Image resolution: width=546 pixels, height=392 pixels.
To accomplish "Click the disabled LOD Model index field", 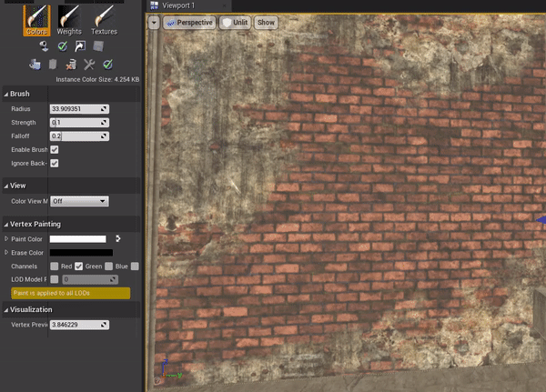I will 90,279.
